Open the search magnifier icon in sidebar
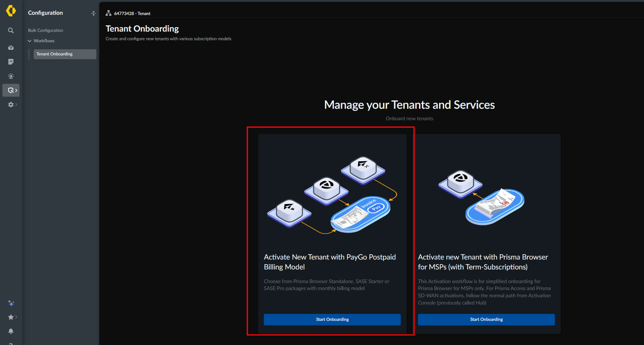 pyautogui.click(x=11, y=31)
